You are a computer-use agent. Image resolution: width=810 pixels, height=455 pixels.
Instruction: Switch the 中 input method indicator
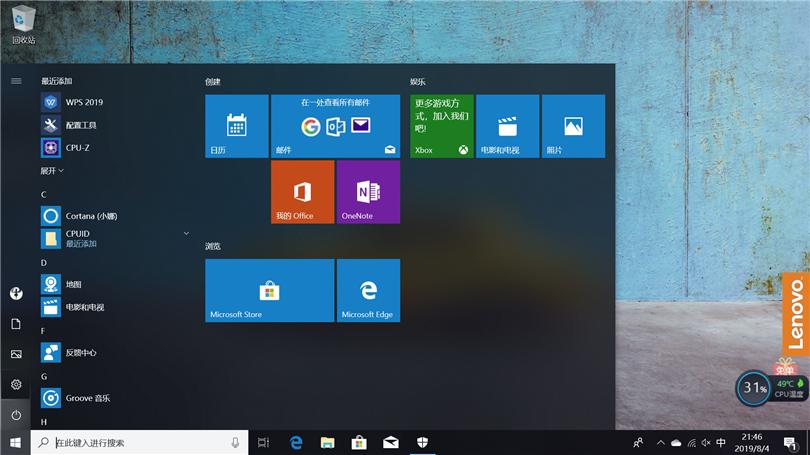coord(721,442)
